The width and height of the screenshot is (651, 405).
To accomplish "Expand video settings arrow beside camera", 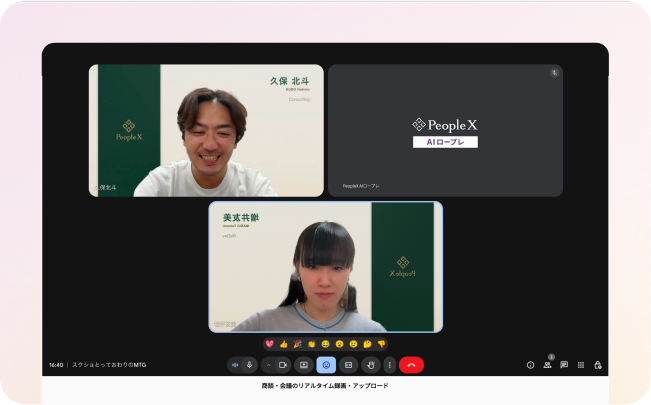I will [268, 365].
